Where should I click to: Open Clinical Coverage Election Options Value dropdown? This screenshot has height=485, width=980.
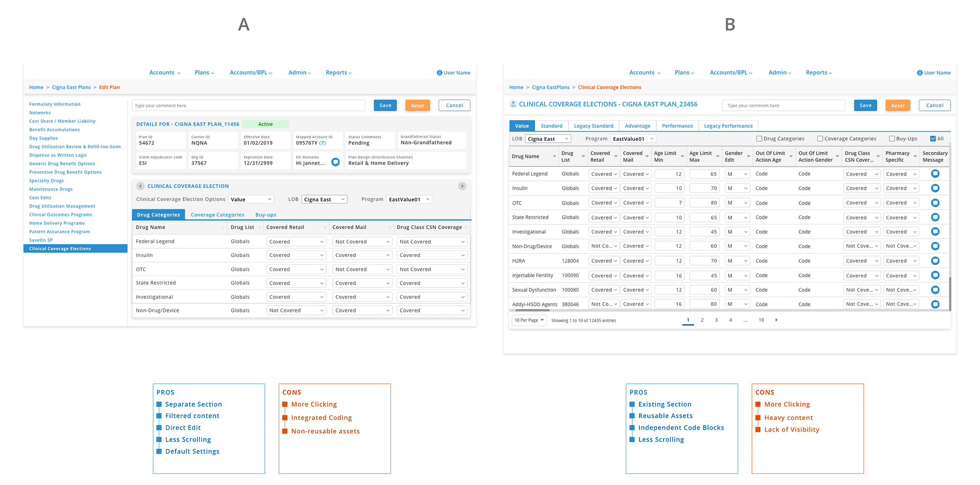pyautogui.click(x=251, y=199)
